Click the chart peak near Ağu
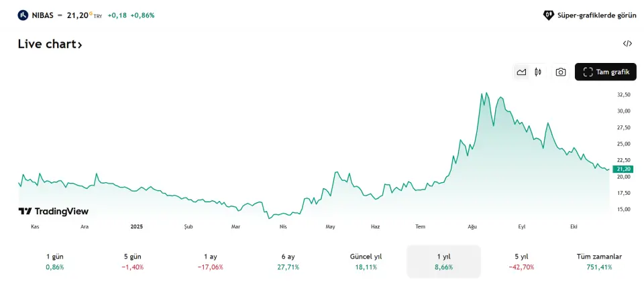 click(x=486, y=93)
